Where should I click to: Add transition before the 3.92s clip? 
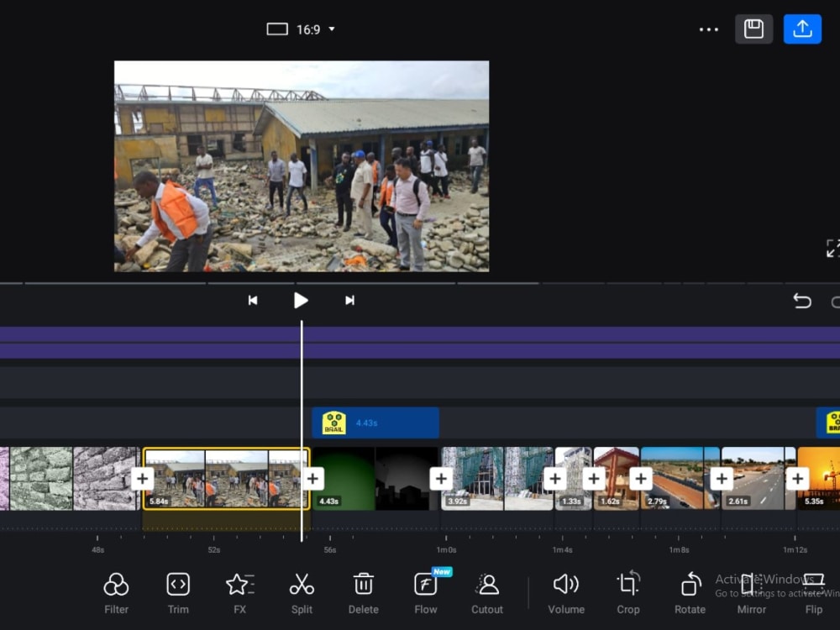click(x=442, y=479)
